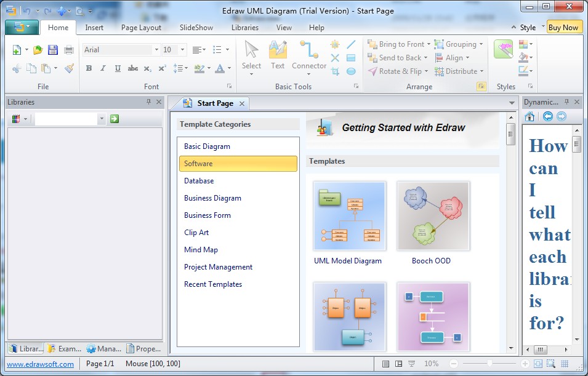Open the Styles gallery magic wand icon
This screenshot has height=376, width=588.
pyautogui.click(x=503, y=49)
